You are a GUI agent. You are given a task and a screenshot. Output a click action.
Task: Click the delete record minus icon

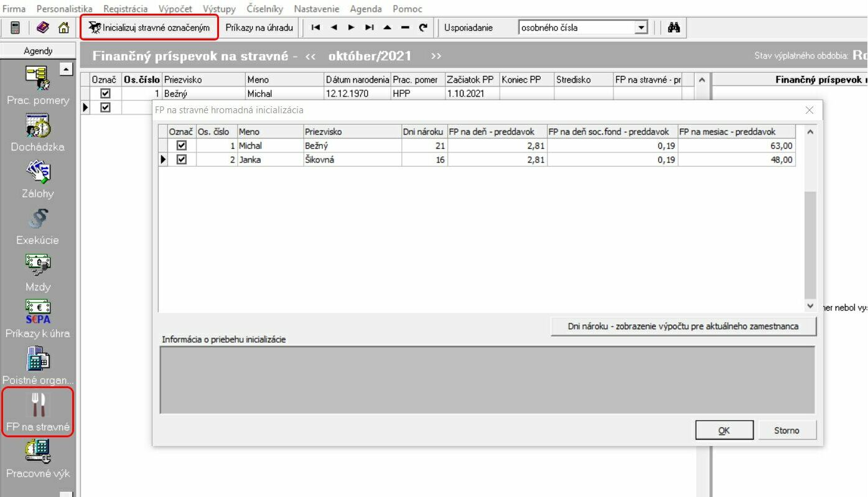pos(405,27)
